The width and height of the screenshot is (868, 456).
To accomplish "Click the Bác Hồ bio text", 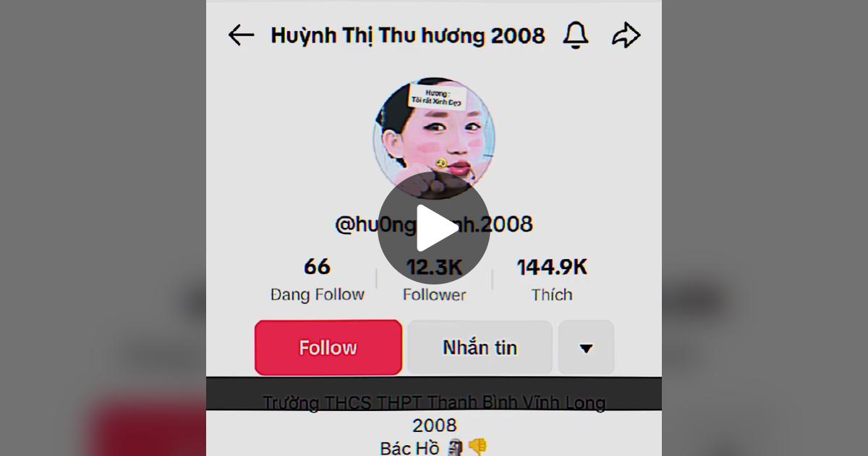I will [409, 447].
